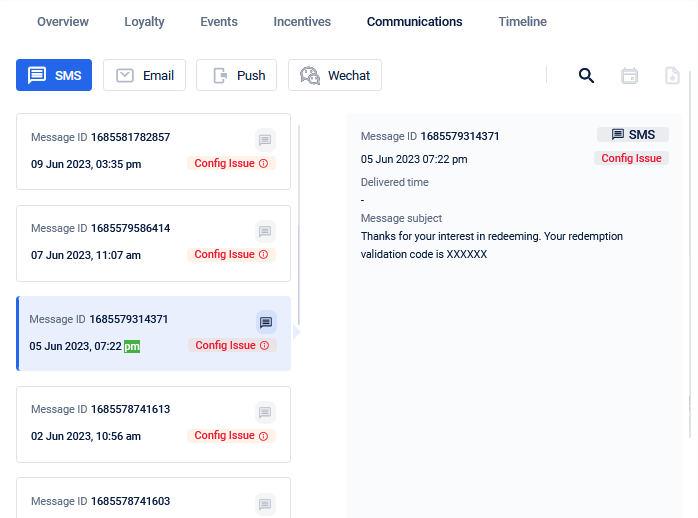Go to the Events tab
The width and height of the screenshot is (698, 518).
pos(219,22)
